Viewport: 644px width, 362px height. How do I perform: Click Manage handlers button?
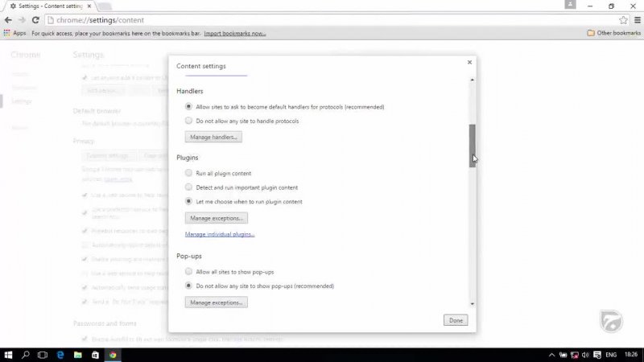213,137
